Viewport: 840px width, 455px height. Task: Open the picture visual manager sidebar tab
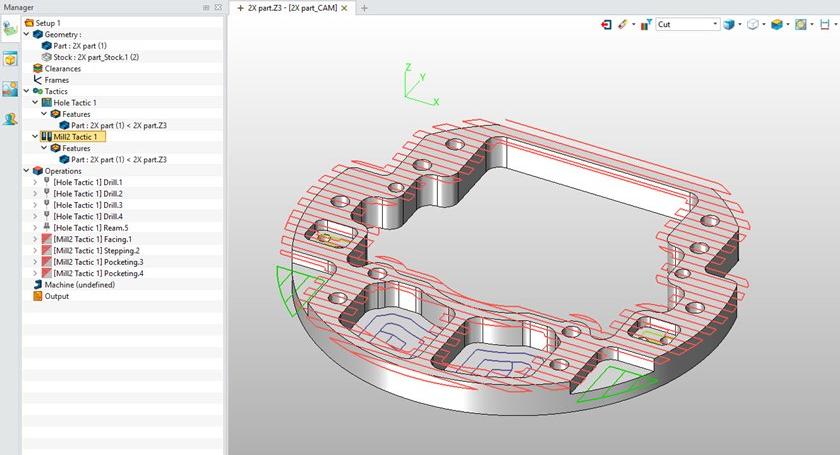(10, 88)
